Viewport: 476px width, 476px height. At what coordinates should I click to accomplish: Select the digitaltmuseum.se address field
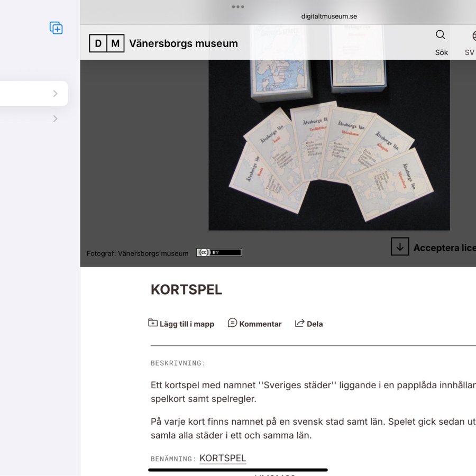tap(329, 16)
